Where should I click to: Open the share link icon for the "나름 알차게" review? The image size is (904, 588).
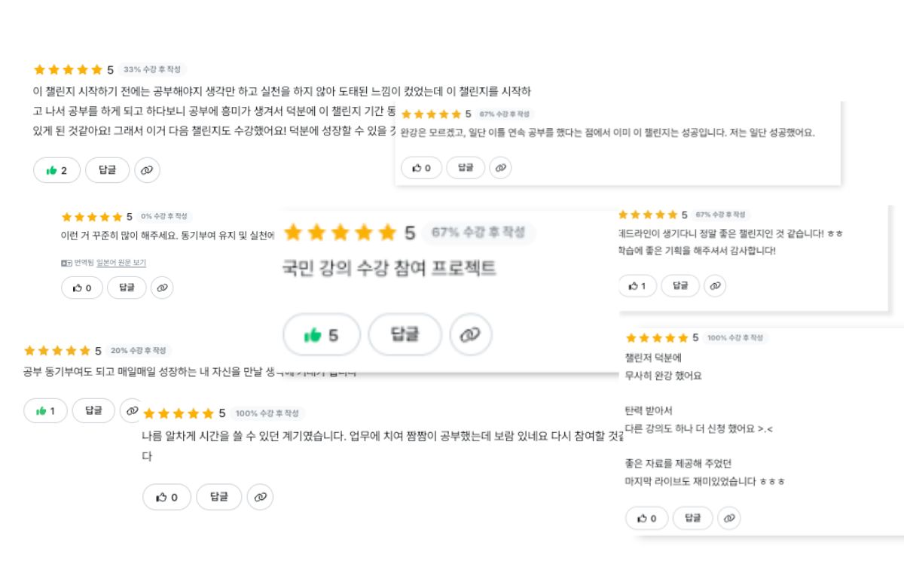click(x=260, y=497)
